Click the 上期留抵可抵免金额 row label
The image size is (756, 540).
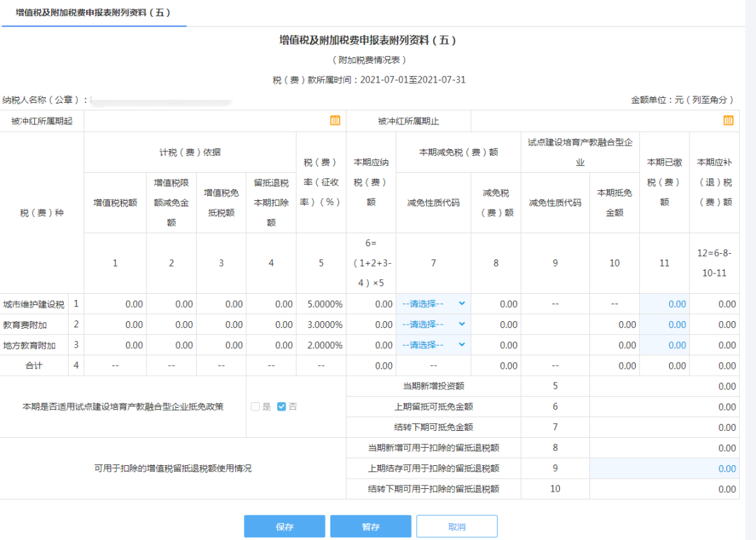click(433, 406)
